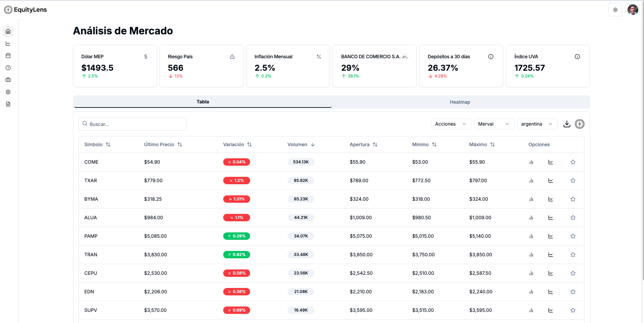Image resolution: width=644 pixels, height=323 pixels.
Task: Open the user profile avatar
Action: pyautogui.click(x=633, y=10)
